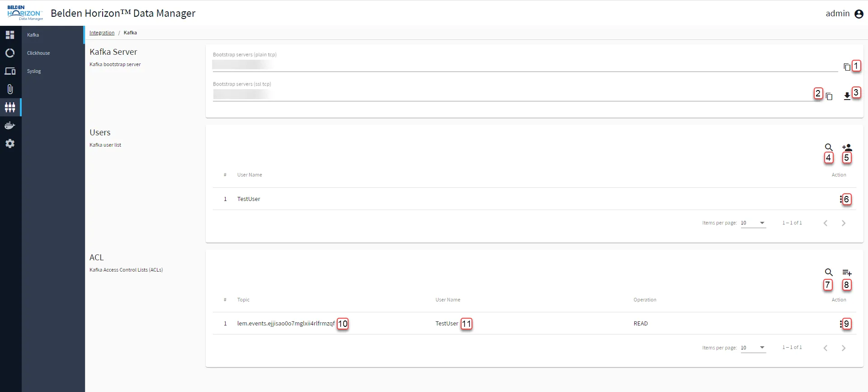Open the ACL items per page dropdown

coord(753,348)
